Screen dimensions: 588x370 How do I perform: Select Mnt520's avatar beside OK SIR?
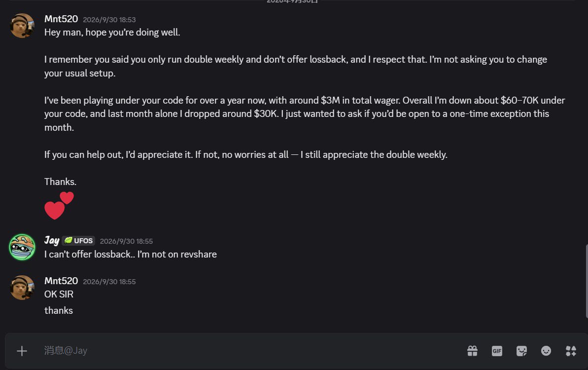coord(22,288)
